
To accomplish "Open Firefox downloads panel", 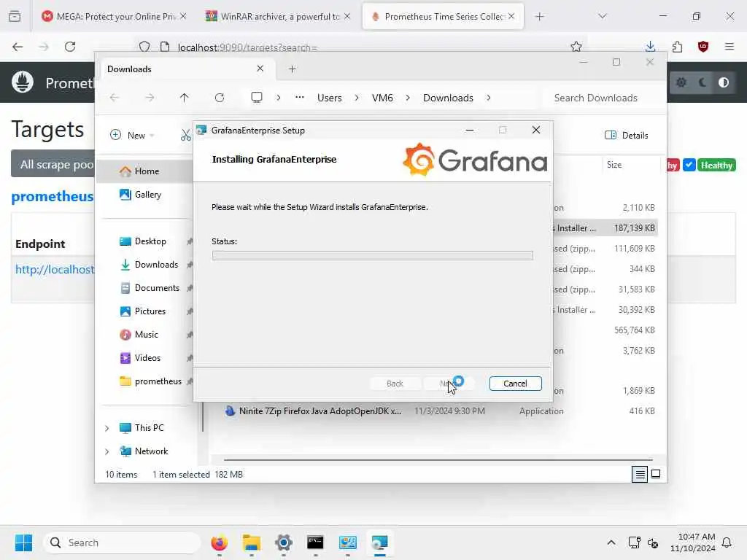I will [650, 47].
